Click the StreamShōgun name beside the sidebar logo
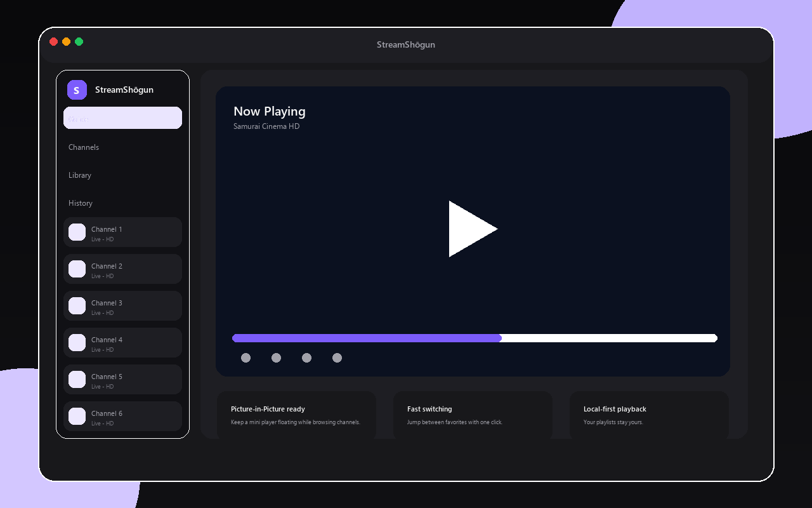Screen dimensions: 812x508 pyautogui.click(x=124, y=90)
